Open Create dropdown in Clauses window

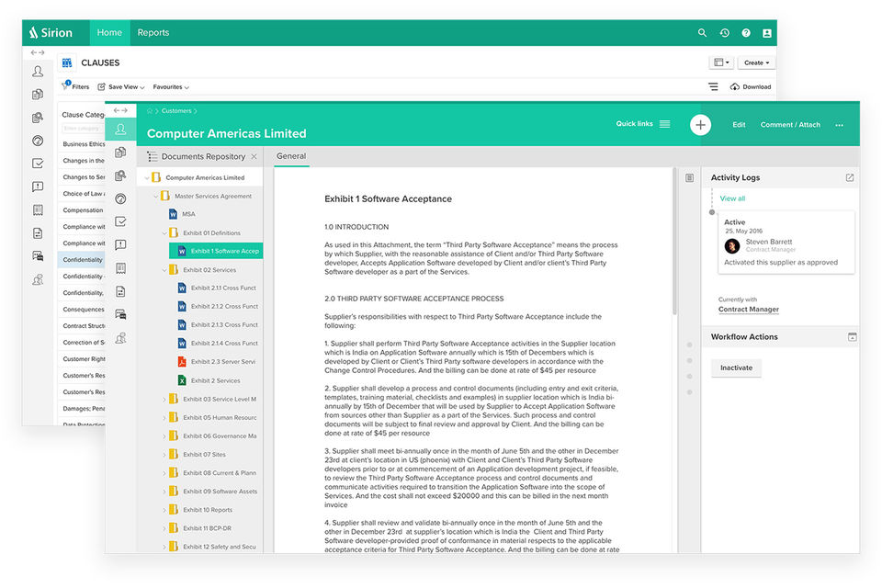(x=756, y=62)
